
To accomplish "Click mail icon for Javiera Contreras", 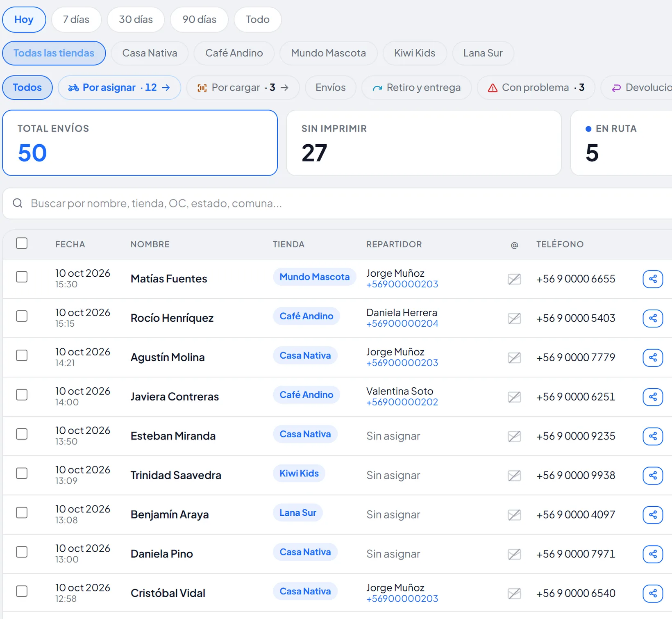I will [x=514, y=397].
